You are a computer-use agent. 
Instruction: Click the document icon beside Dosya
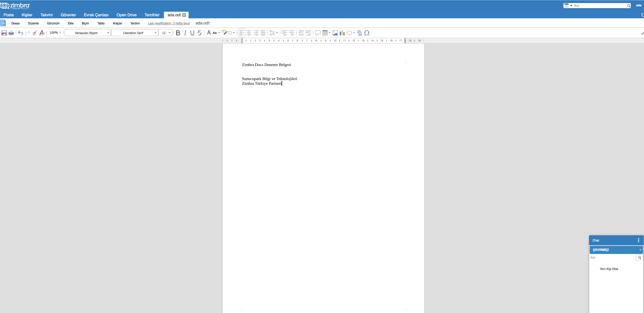point(3,23)
